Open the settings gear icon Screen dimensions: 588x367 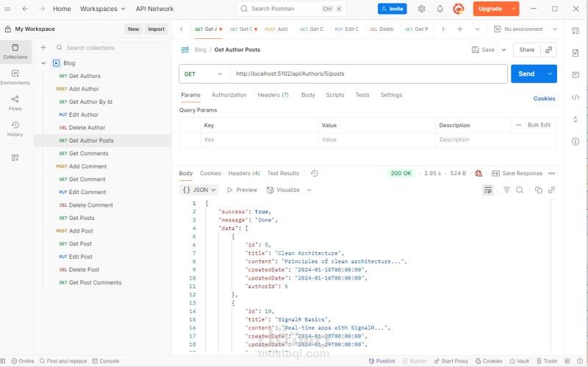421,9
